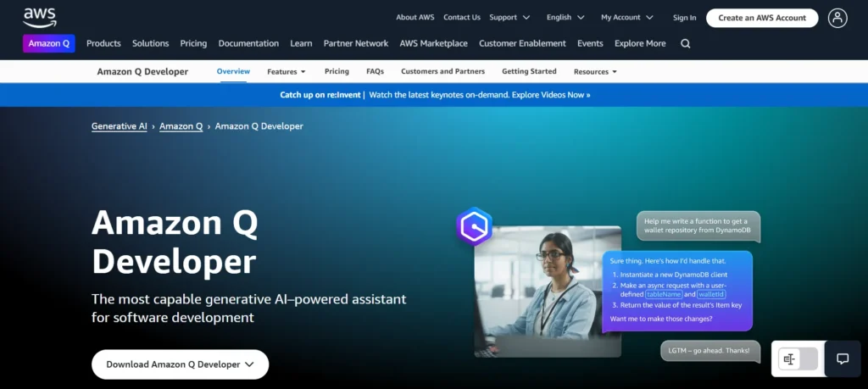868x389 pixels.
Task: Click the Sign In link
Action: [x=684, y=18]
